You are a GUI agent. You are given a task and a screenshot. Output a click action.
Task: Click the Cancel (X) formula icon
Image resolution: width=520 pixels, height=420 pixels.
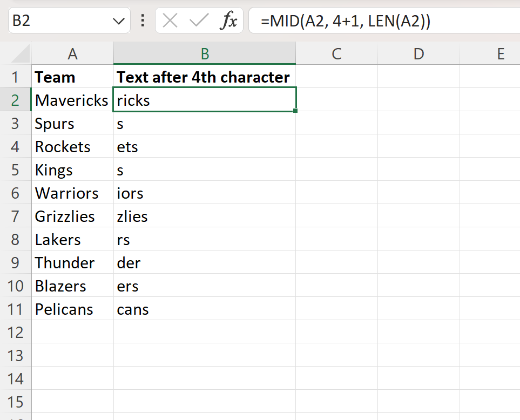(170, 21)
